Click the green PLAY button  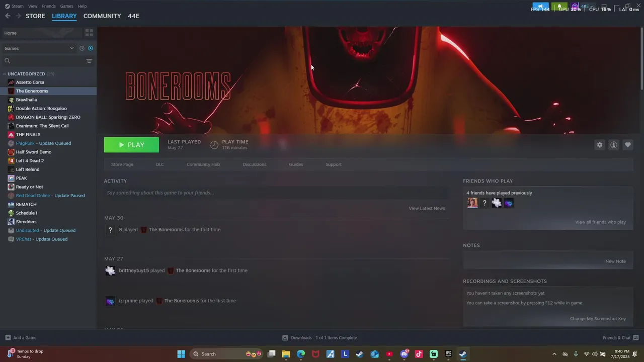click(x=131, y=145)
